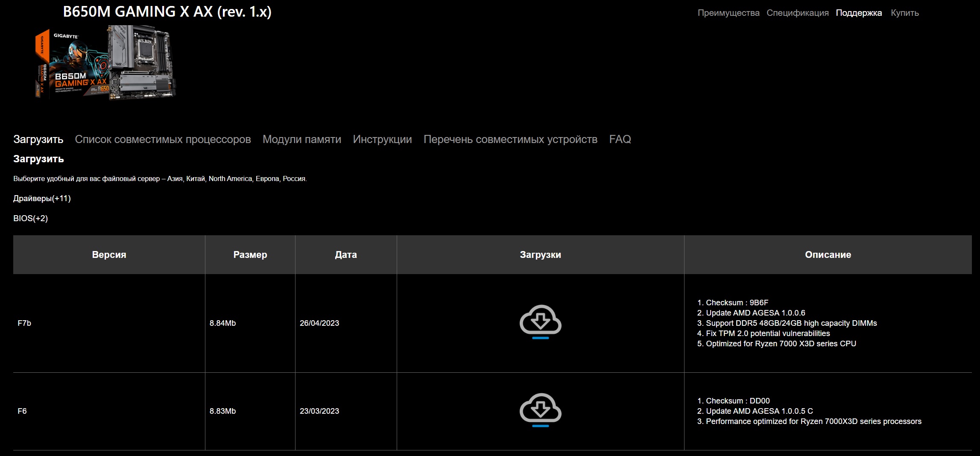This screenshot has height=456, width=980.
Task: Download the F6 BIOS file via cloud icon
Action: (540, 410)
